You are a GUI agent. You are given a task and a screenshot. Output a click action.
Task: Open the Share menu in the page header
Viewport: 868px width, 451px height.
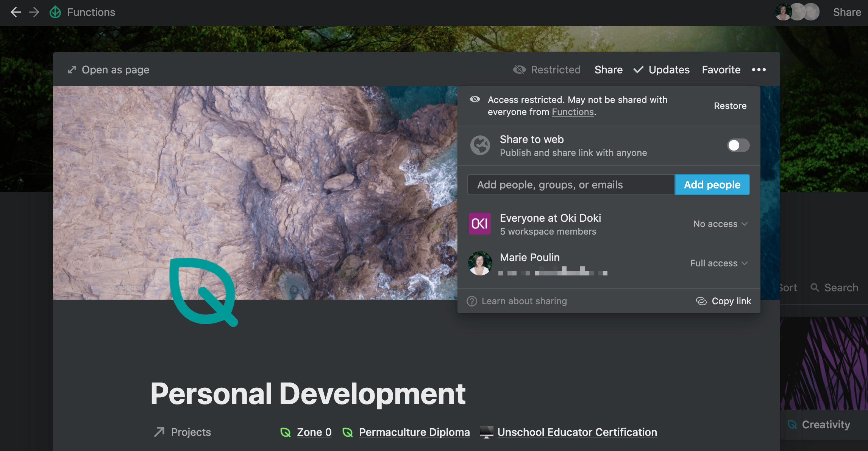(x=609, y=70)
